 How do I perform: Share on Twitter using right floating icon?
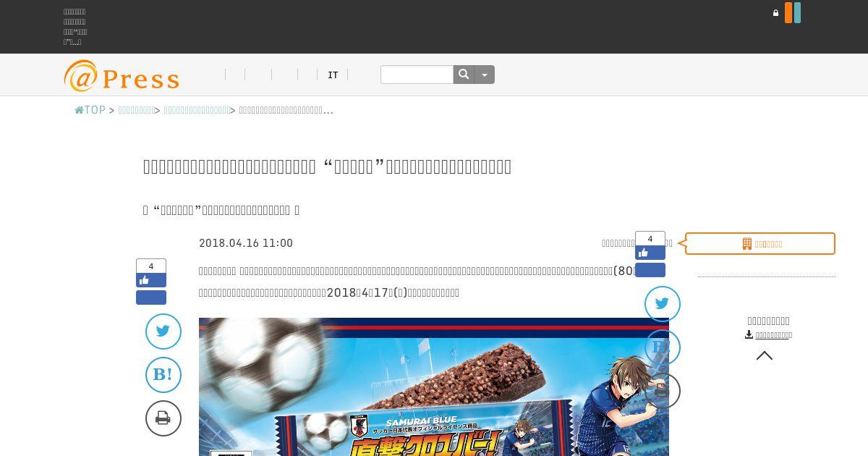663,304
